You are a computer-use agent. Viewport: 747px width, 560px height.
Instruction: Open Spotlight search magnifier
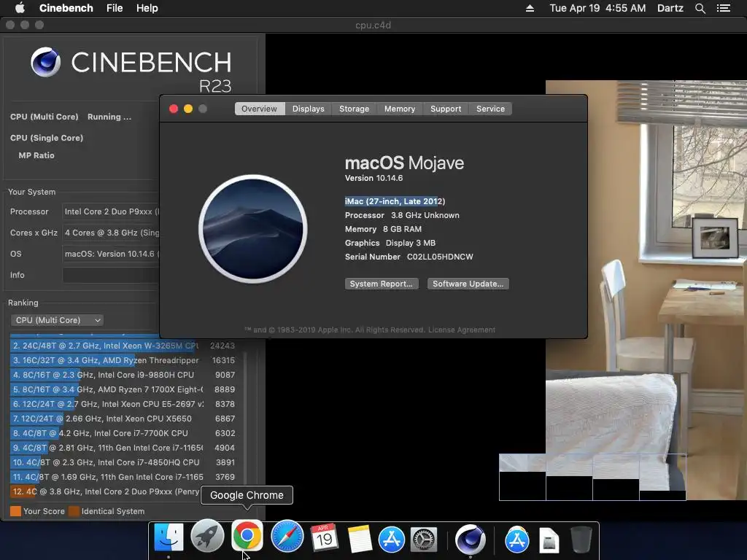[x=700, y=8]
